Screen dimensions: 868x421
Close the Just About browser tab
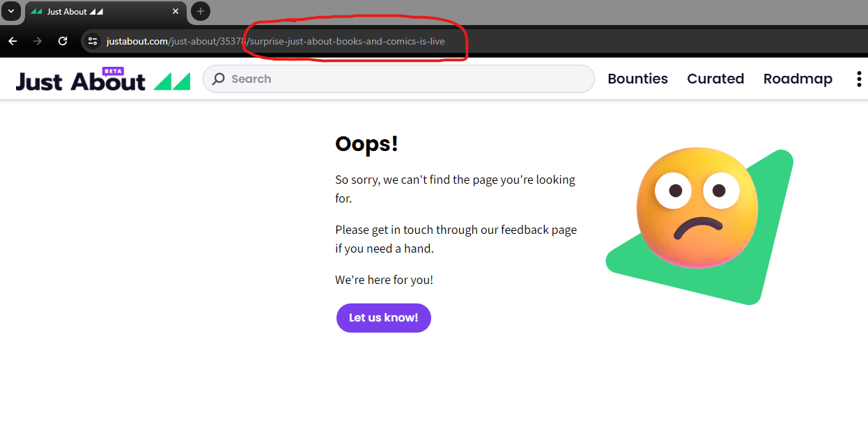coord(176,12)
